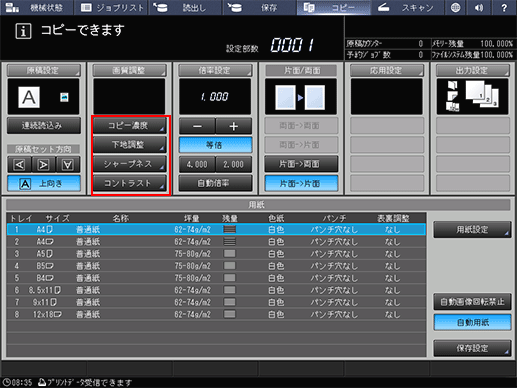Switch to the スキャン scan tab

(407, 7)
